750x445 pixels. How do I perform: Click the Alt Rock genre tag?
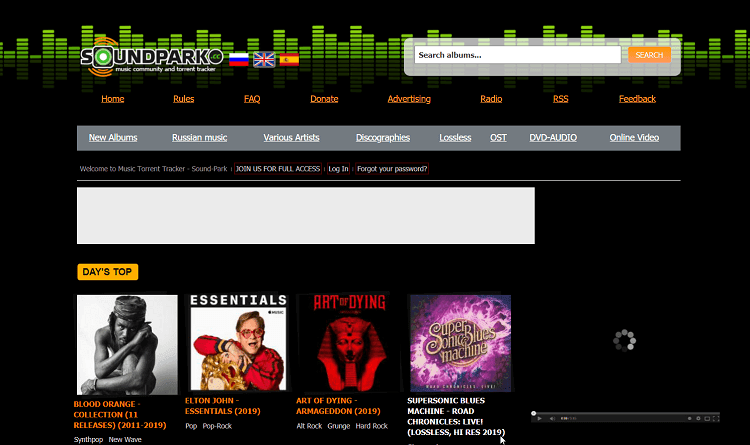tap(309, 426)
